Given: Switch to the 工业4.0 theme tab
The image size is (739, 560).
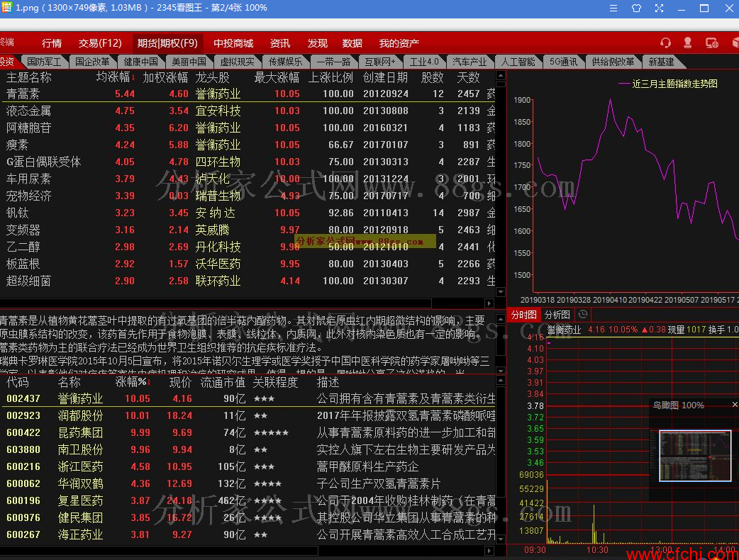Looking at the screenshot, I should pos(423,62).
